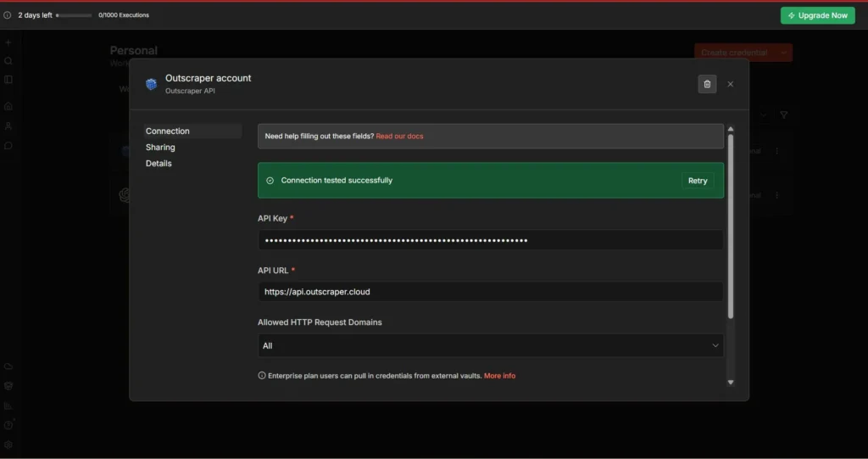Screen dimensions: 868x459
Task: Click the Outscraper cube logo icon
Action: (151, 84)
